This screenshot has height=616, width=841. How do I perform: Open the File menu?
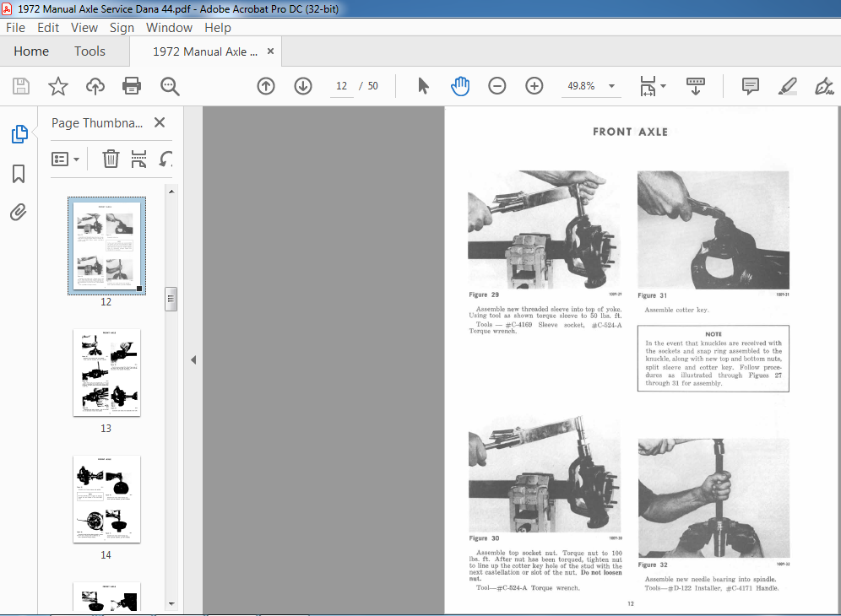pyautogui.click(x=15, y=28)
